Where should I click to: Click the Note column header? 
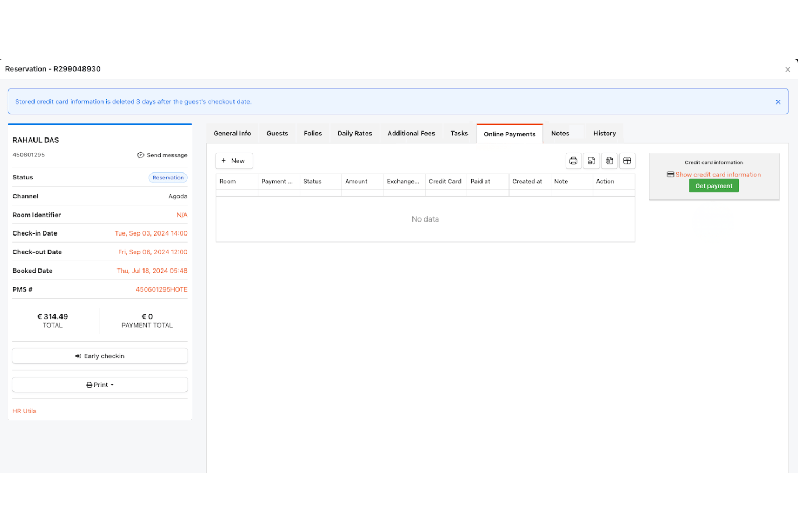(572, 182)
